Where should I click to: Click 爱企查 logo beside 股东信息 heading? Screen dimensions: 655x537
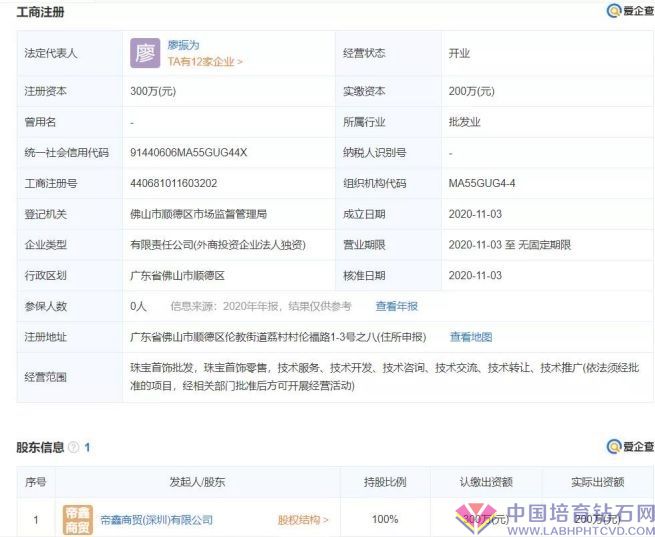point(630,446)
